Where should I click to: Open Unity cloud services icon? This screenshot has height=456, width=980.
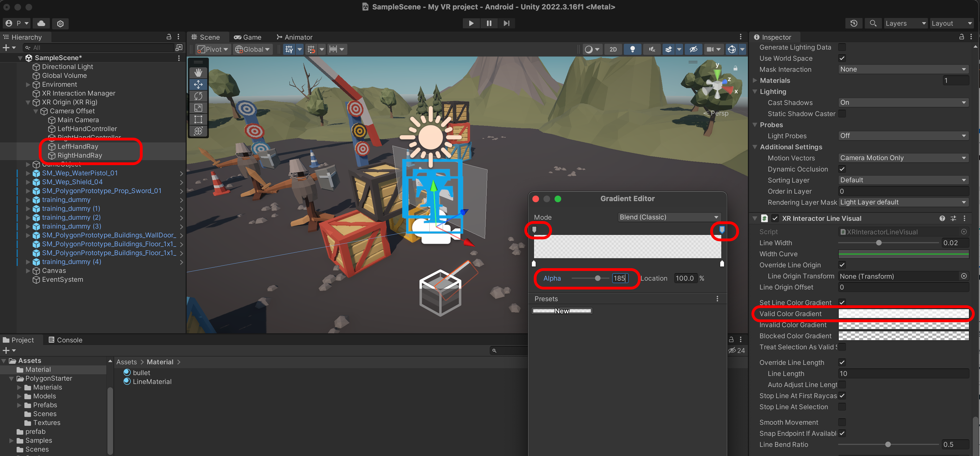pos(42,23)
